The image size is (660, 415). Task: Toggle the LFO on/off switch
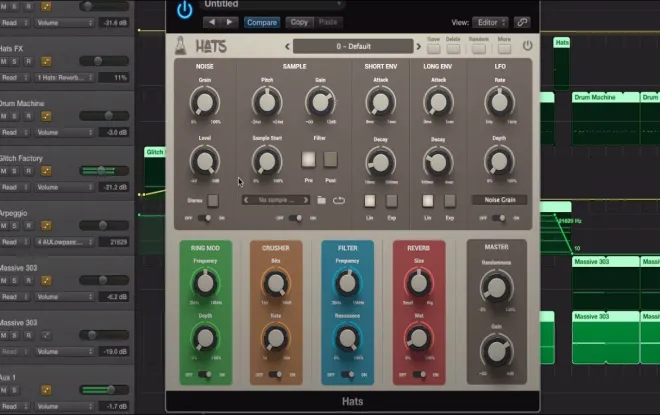tap(499, 218)
